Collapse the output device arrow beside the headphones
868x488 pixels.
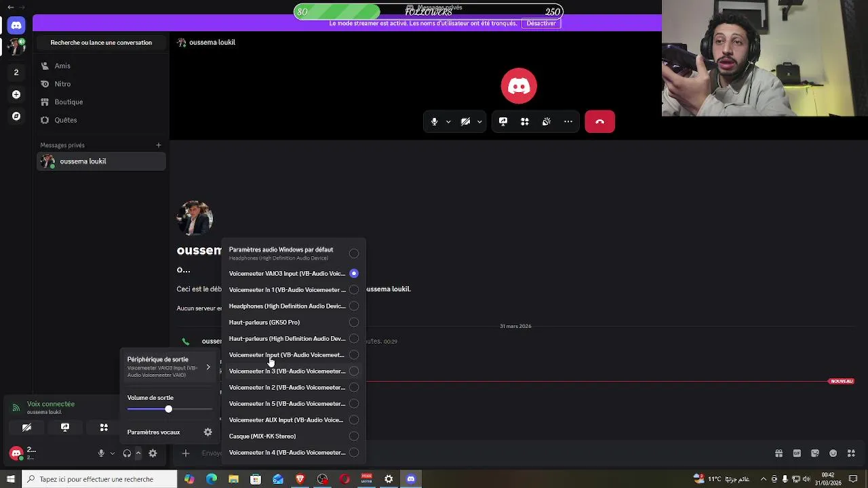138,453
